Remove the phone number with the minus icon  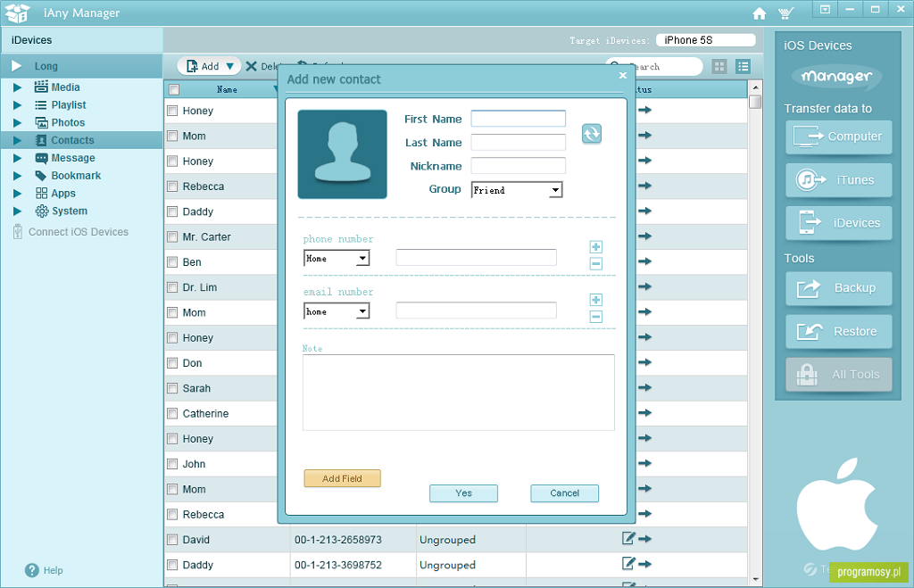[x=595, y=263]
